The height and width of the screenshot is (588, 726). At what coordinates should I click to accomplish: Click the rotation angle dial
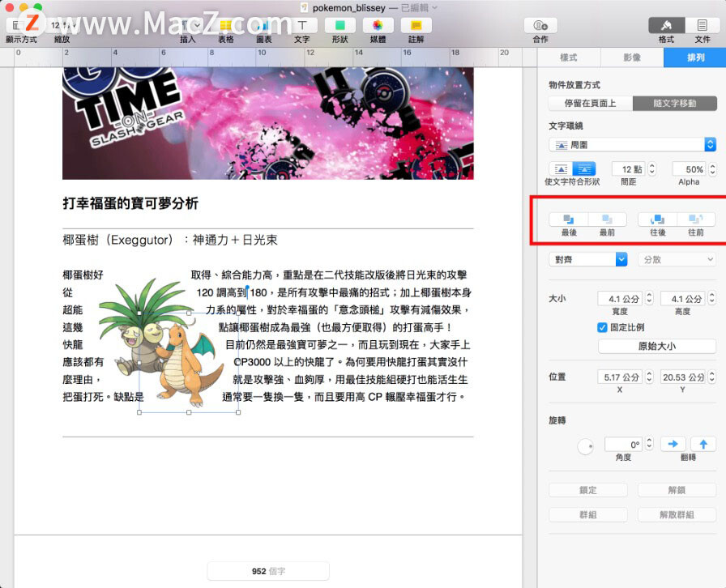tap(586, 446)
